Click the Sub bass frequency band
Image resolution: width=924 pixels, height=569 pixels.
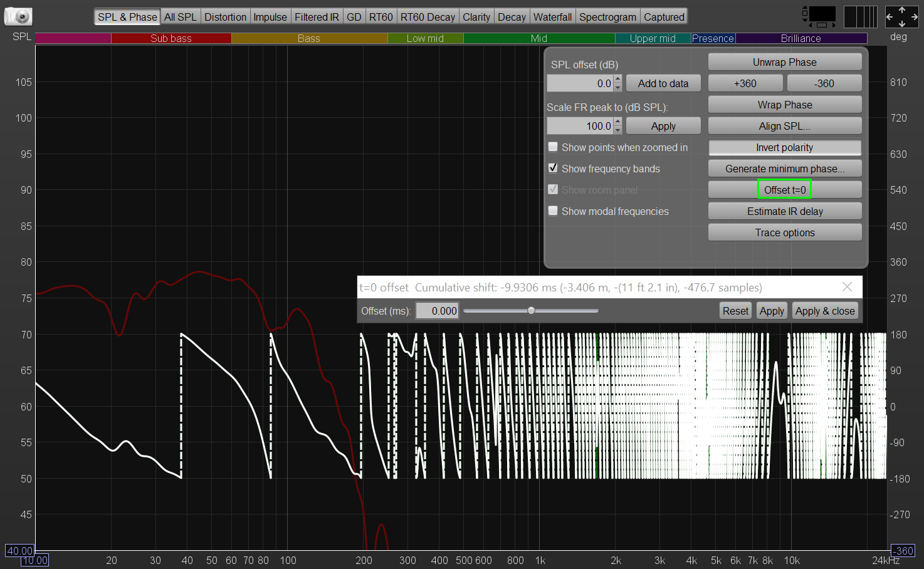point(171,38)
